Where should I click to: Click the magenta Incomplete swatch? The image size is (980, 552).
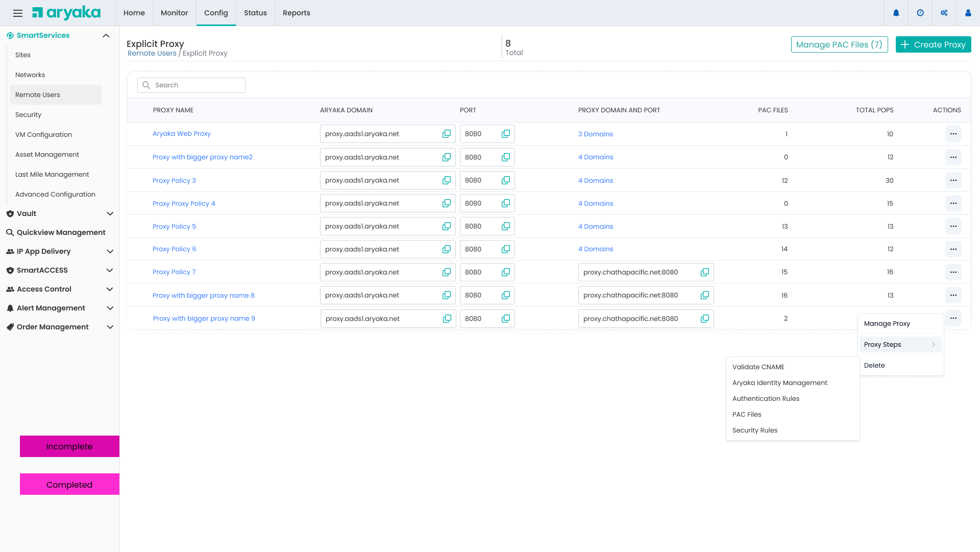click(x=69, y=446)
